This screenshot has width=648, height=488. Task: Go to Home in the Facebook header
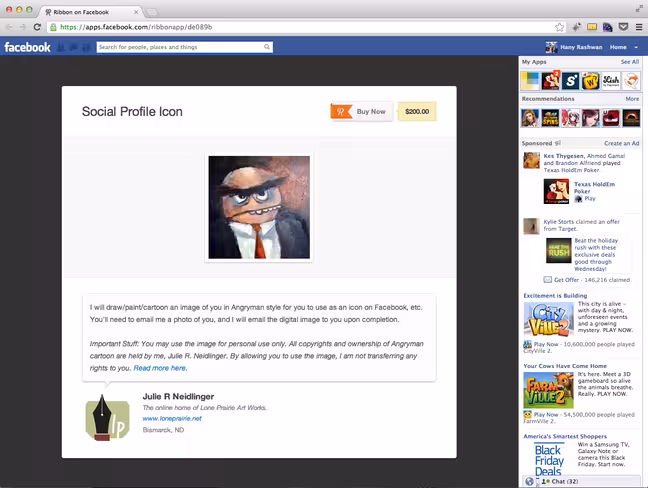618,47
